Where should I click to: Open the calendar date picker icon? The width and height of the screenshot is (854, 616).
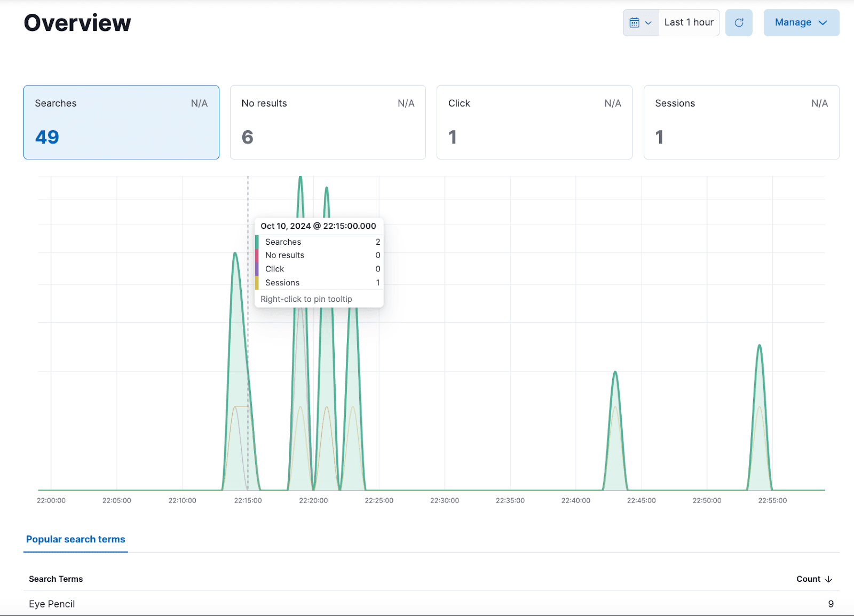635,22
